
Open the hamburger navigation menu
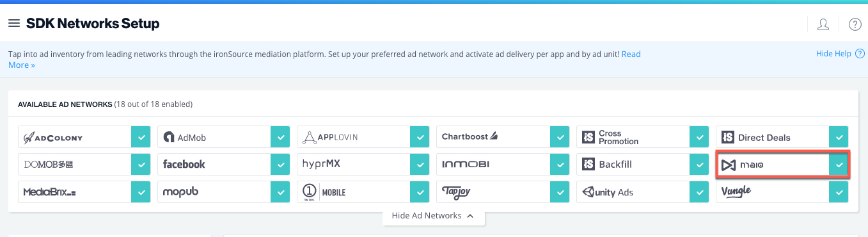14,24
